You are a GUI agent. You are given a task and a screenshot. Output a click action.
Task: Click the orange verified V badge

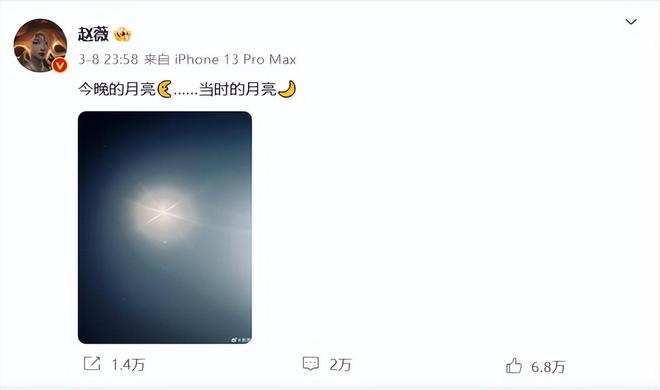[x=60, y=65]
